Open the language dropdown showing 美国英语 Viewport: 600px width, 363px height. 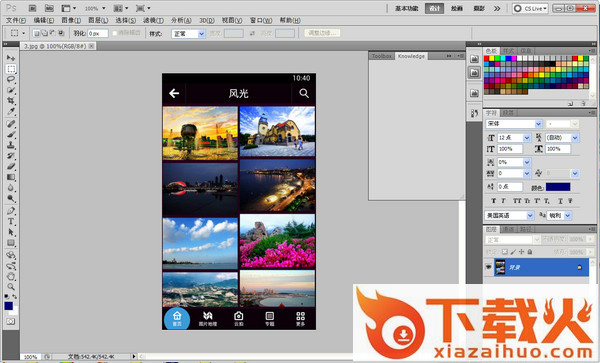coord(509,215)
